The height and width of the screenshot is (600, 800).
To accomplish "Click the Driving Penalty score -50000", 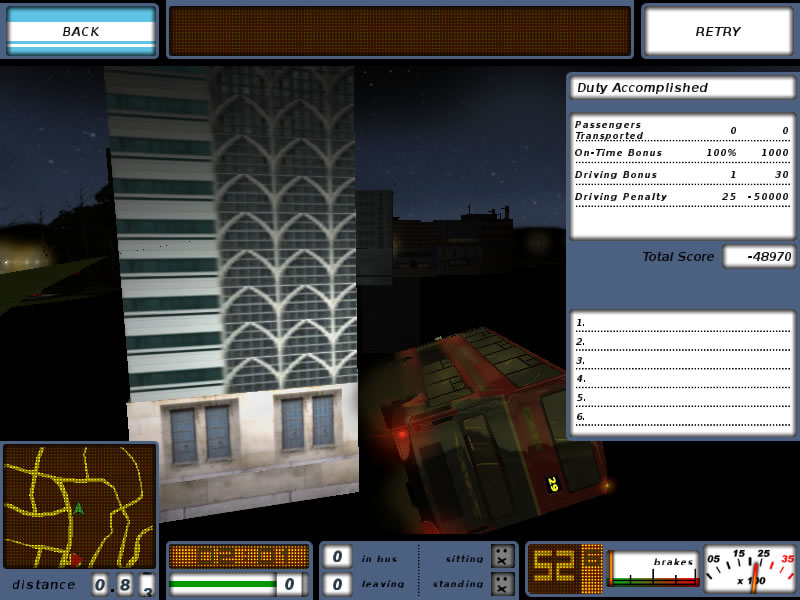I will pos(768,196).
